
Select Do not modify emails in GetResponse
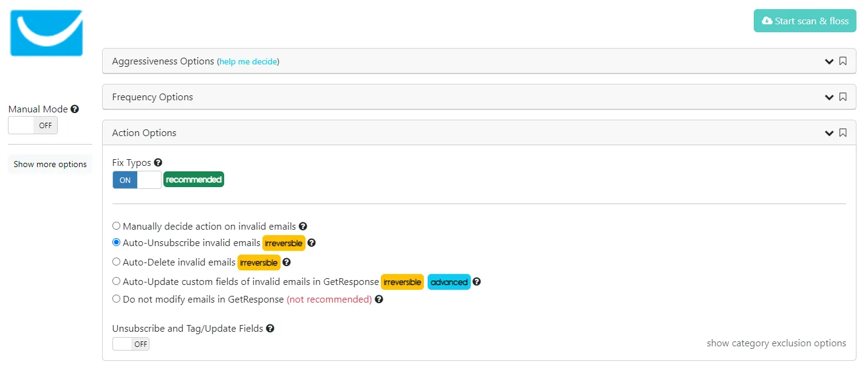click(x=117, y=299)
